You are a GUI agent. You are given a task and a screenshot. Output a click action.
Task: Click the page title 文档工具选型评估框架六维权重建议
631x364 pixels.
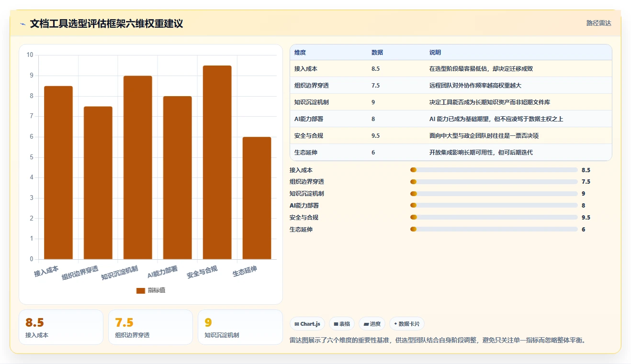click(x=106, y=23)
